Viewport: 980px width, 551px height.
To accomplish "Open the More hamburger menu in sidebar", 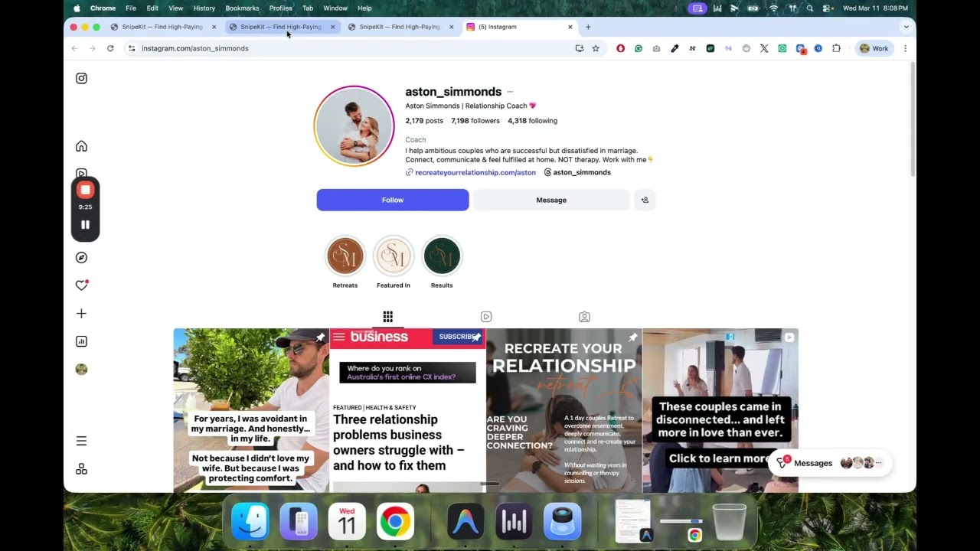I will [x=81, y=441].
